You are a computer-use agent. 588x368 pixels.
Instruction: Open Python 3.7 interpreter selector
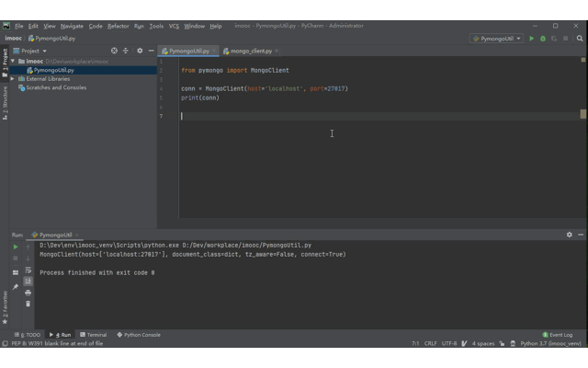coord(550,343)
